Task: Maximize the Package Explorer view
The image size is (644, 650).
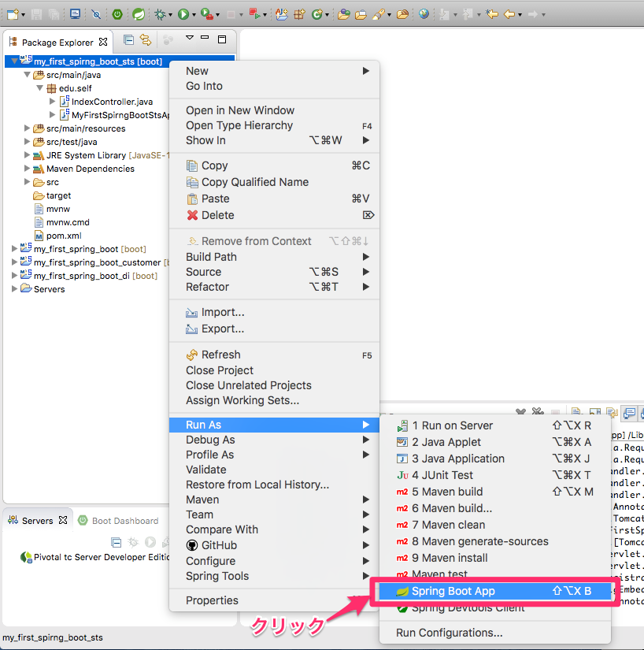Action: point(222,39)
